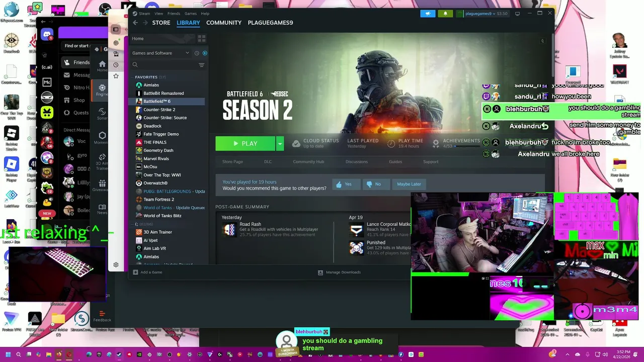The image size is (644, 362).
Task: Open the Games menu
Action: 191,14
